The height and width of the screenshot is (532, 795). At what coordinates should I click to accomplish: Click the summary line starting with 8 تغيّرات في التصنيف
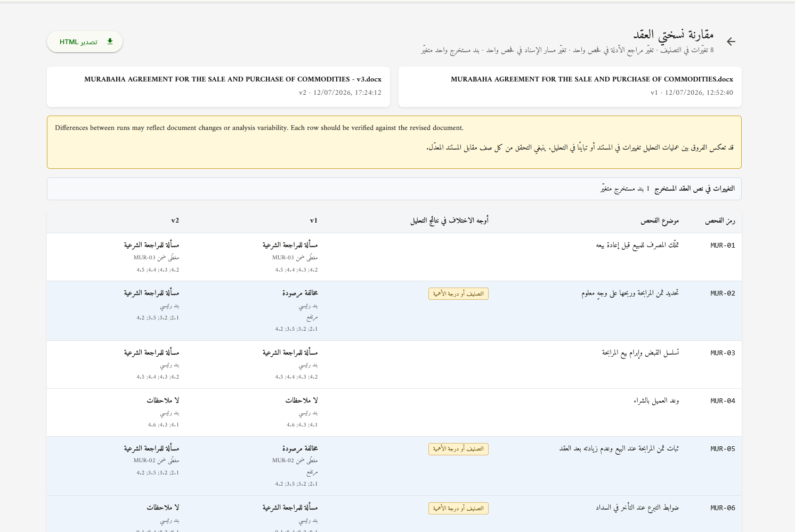(x=567, y=51)
